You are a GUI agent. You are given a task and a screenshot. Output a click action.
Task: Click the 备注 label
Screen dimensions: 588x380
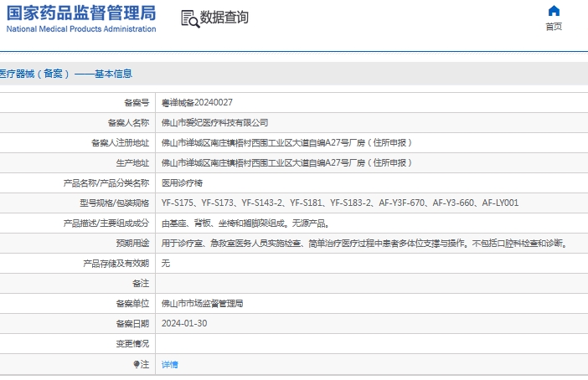tap(141, 284)
